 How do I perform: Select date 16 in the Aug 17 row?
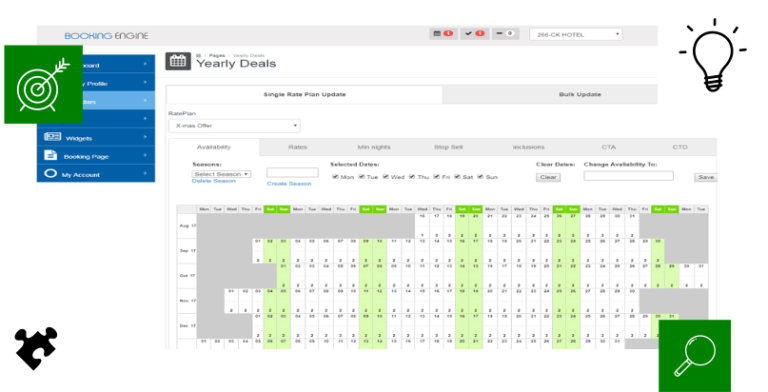[x=422, y=226]
